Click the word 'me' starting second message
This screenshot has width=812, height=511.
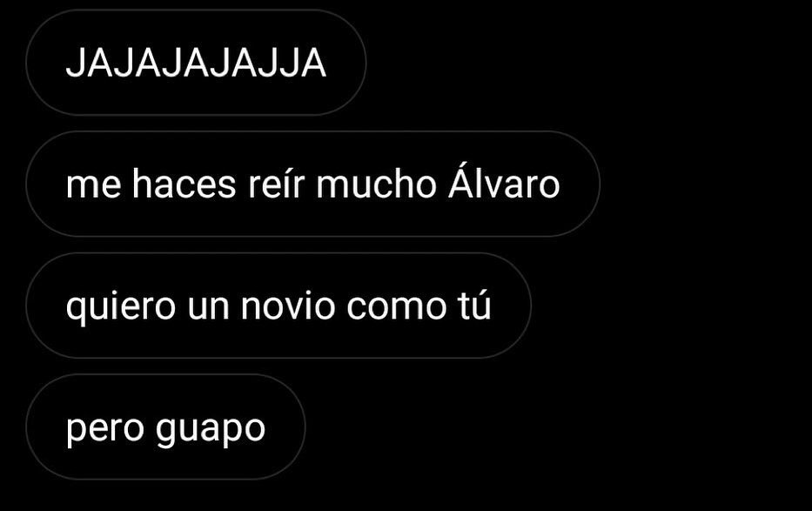pos(94,186)
